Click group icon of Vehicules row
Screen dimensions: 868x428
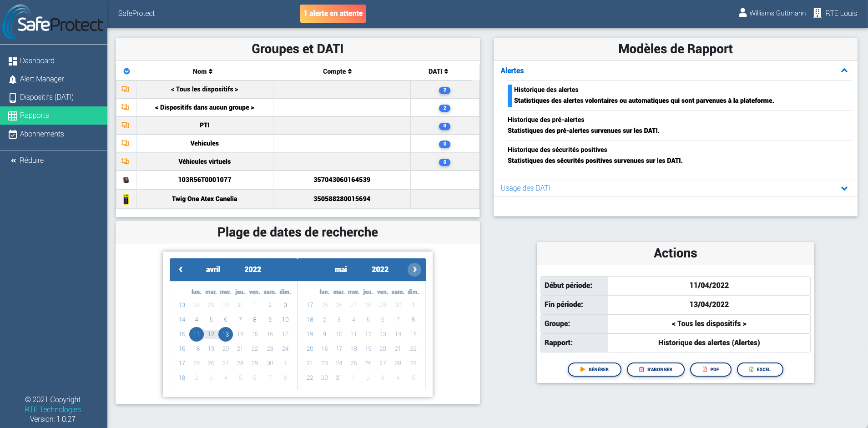[126, 143]
